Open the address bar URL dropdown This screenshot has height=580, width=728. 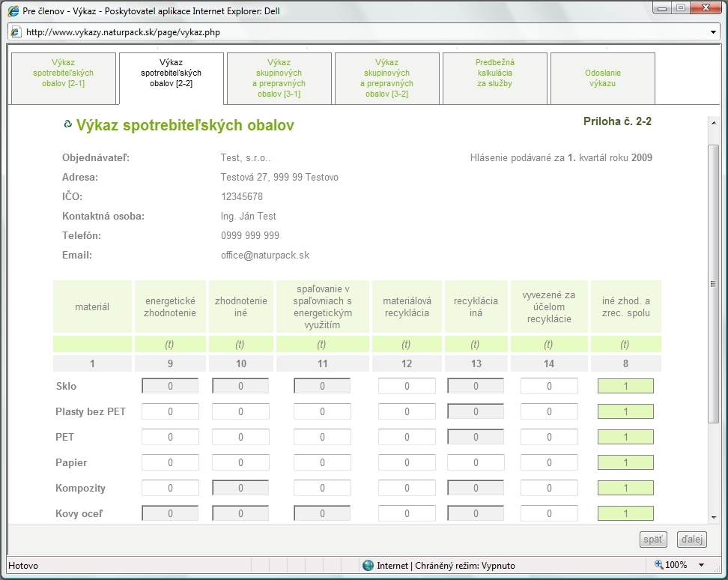pyautogui.click(x=713, y=32)
